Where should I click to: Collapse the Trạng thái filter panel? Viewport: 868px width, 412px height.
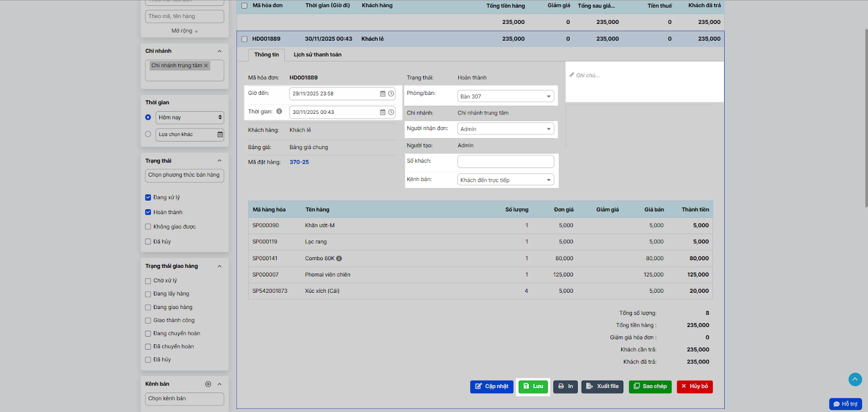point(220,160)
